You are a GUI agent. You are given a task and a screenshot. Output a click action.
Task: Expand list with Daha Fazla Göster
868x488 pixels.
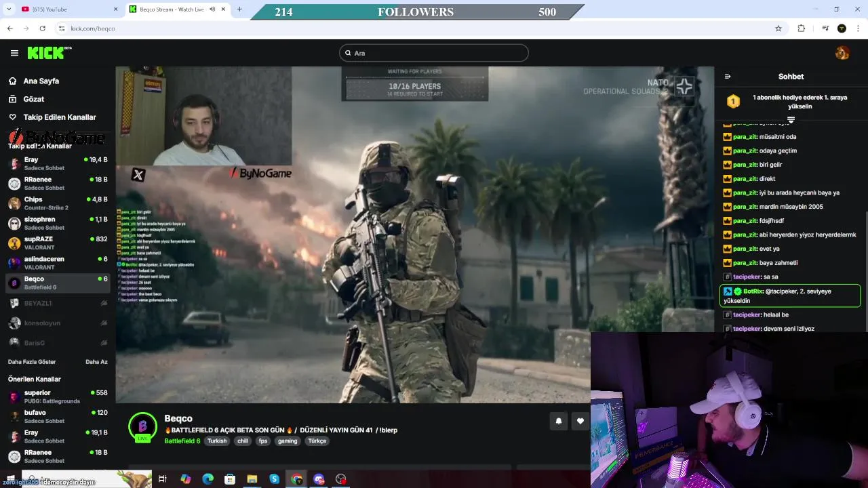pos(32,362)
